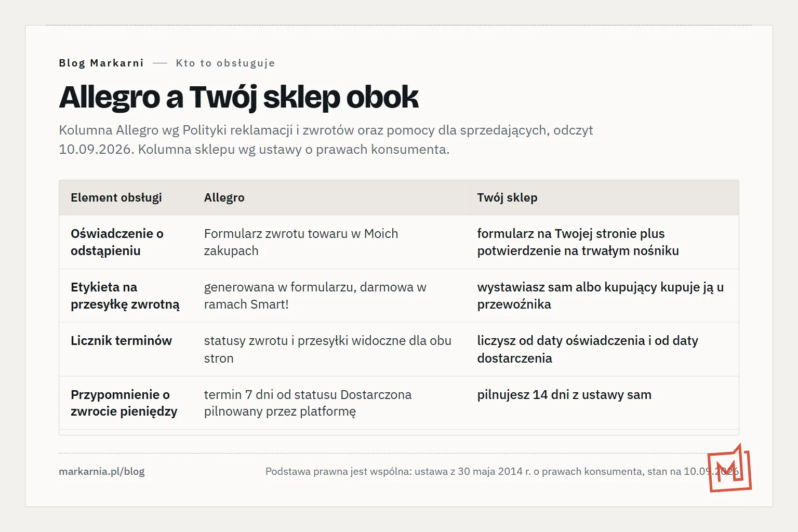Viewport: 798px width, 532px height.
Task: Click the Blog Markarni label
Action: (x=101, y=63)
